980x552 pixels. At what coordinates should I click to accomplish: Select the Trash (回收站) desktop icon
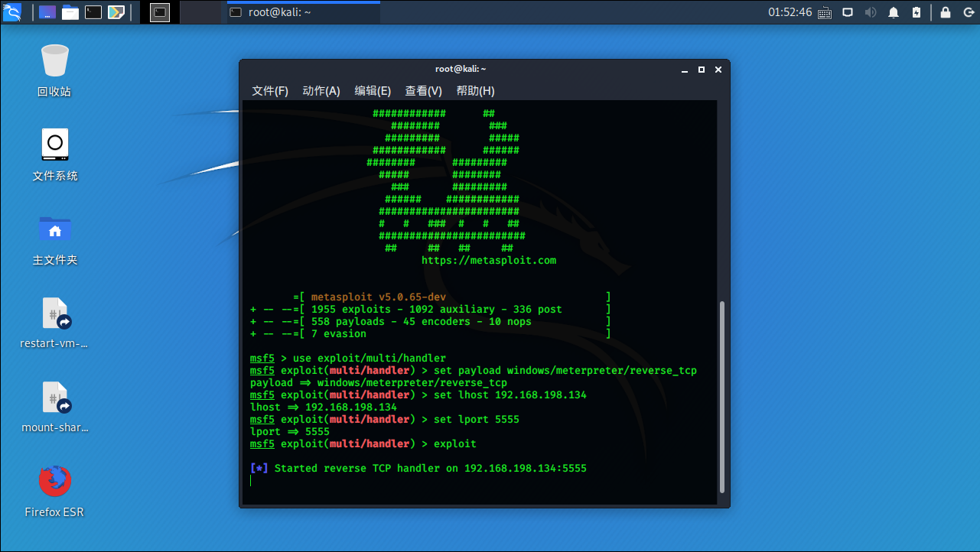[54, 70]
